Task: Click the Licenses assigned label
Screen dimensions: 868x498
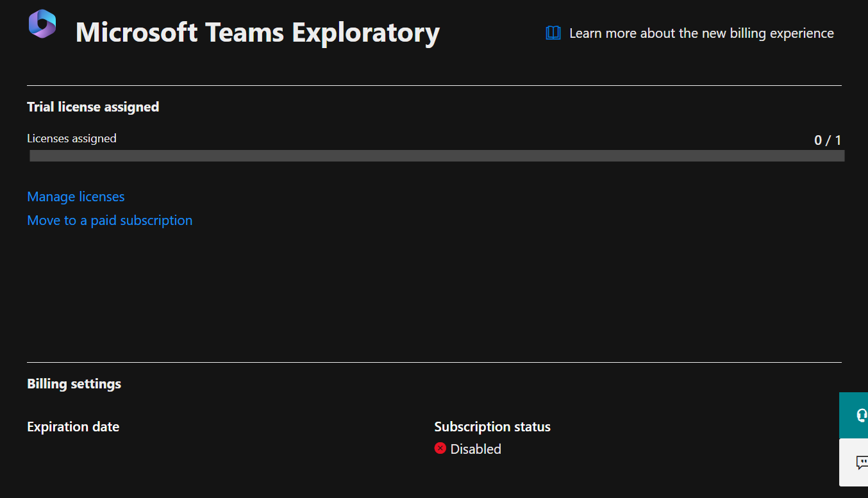Action: pos(72,138)
